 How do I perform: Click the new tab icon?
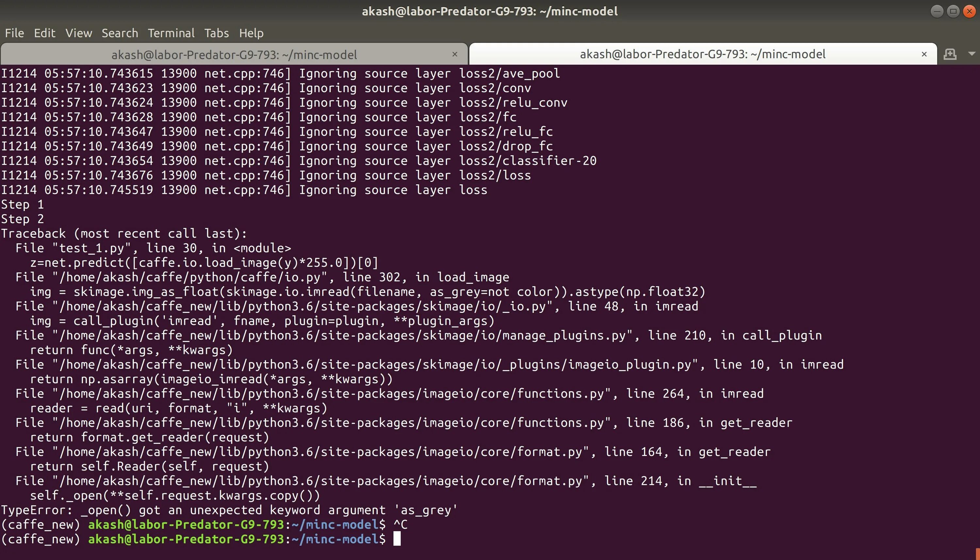[950, 54]
